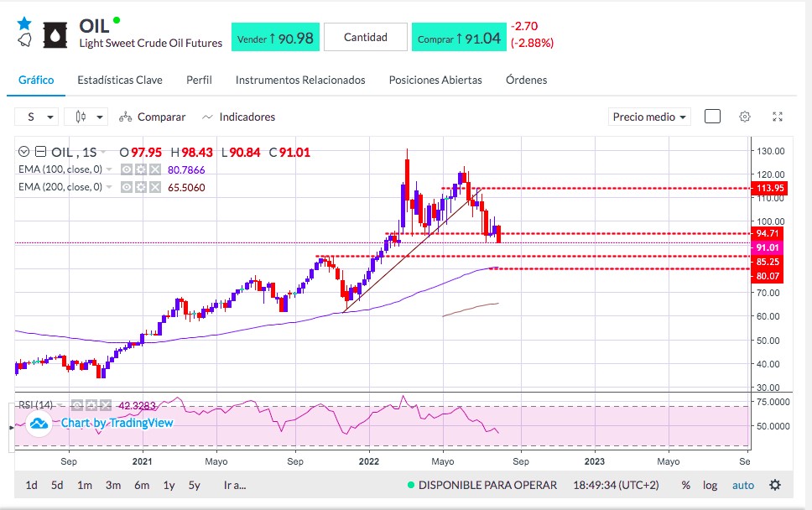Click the alert bell icon
This screenshot has width=812, height=510.
click(x=24, y=40)
